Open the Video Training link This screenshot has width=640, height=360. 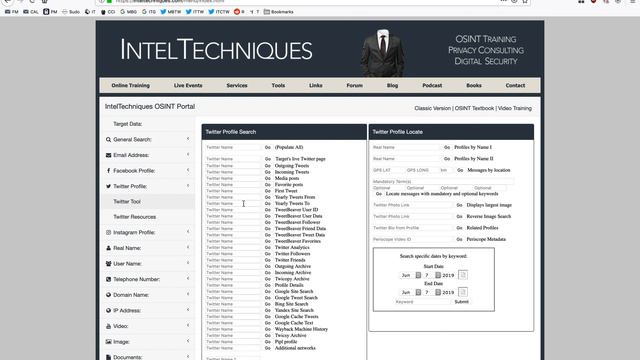[x=515, y=108]
